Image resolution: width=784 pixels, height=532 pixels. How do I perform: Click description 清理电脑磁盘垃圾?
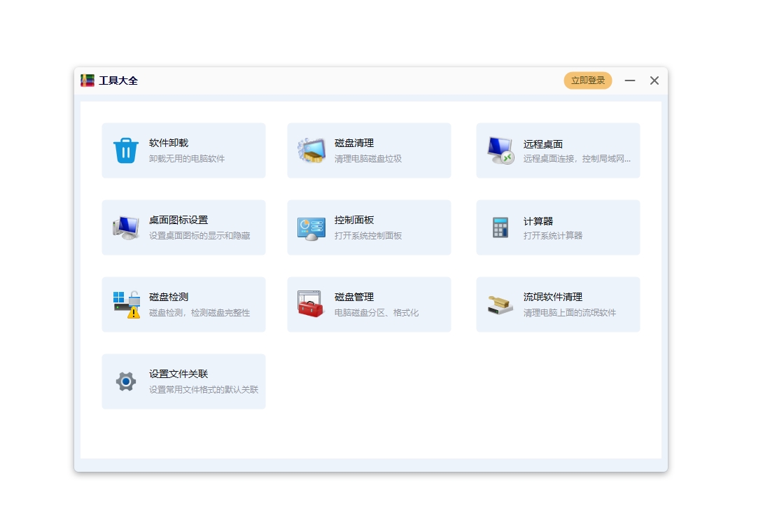click(x=368, y=158)
